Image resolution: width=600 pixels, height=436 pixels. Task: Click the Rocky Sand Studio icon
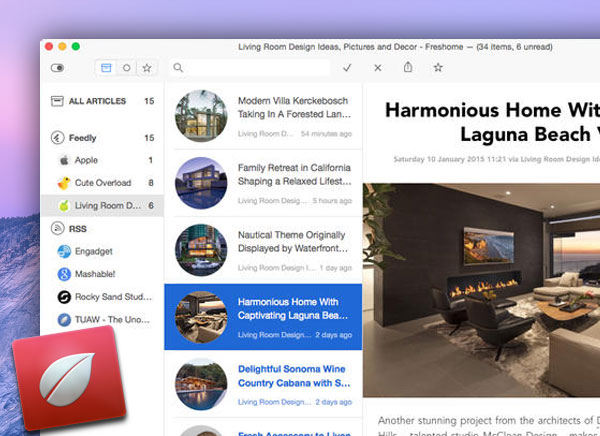pos(64,297)
